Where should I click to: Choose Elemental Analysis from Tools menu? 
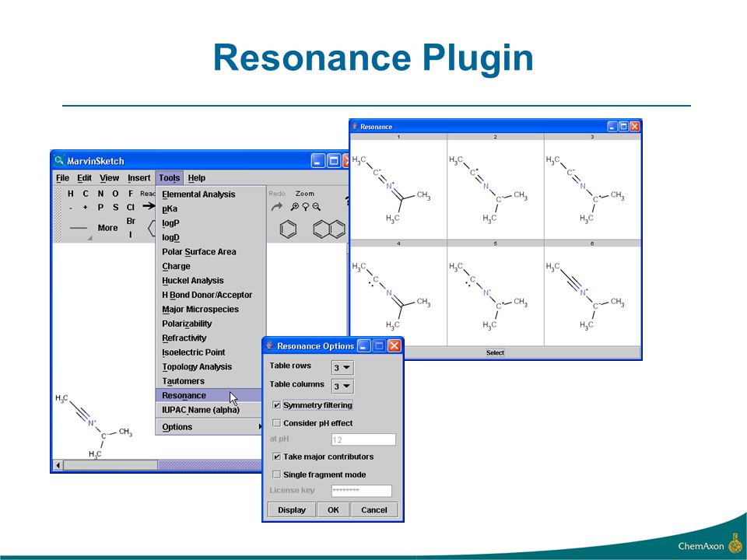click(x=211, y=194)
